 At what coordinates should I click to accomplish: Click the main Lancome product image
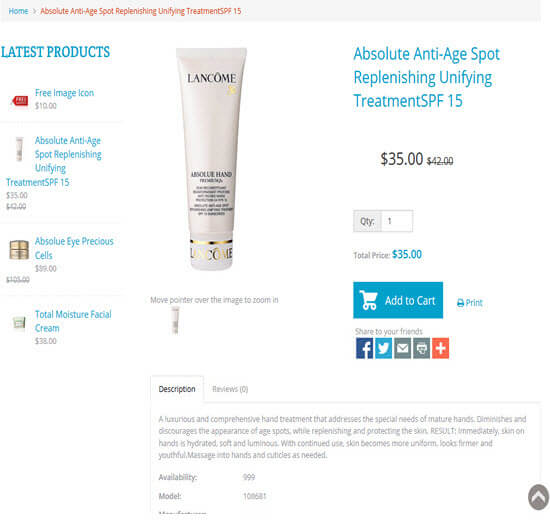tap(211, 159)
